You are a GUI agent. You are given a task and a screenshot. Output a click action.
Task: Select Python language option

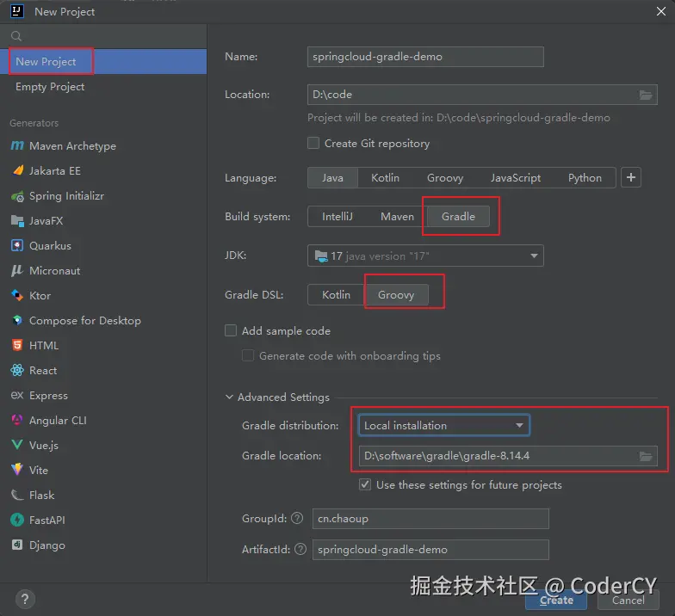click(585, 177)
